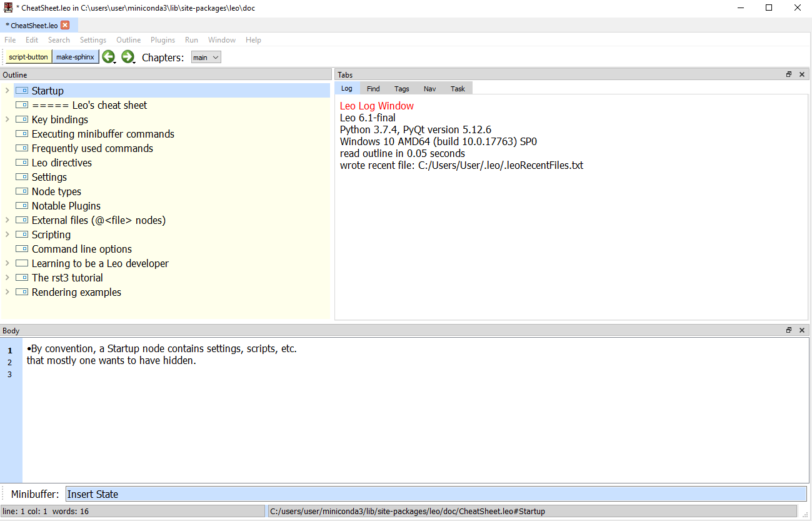Screen dimensions: 812x521
Task: Click the 'wrote recent file' log line
Action: pos(461,166)
